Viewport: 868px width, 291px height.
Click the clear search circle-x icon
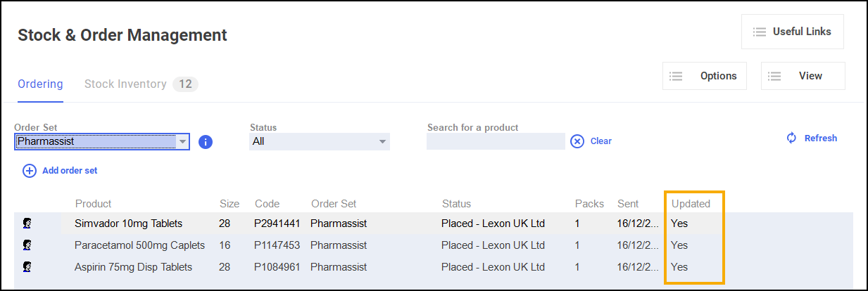tap(577, 141)
